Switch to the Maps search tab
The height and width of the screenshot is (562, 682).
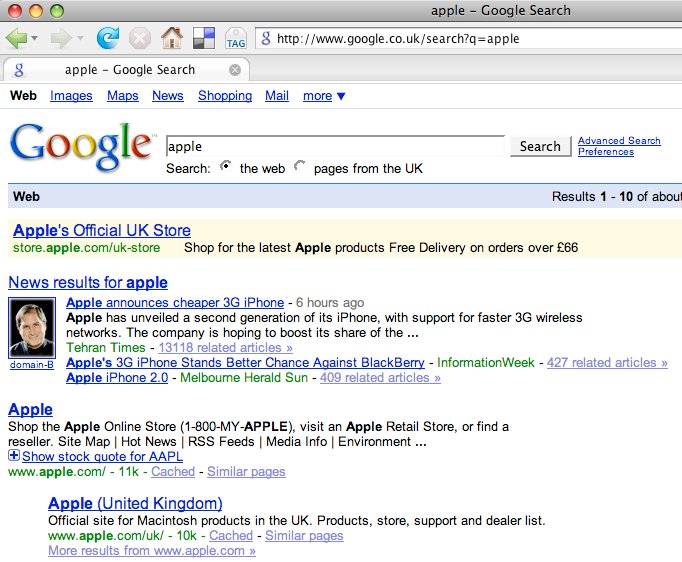(x=123, y=96)
